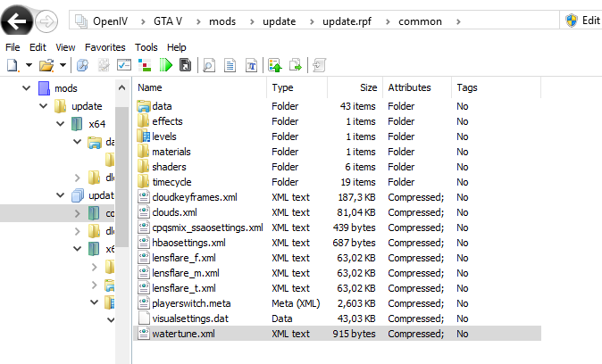
Task: Click mods in the breadcrumb path
Action: pyautogui.click(x=222, y=21)
